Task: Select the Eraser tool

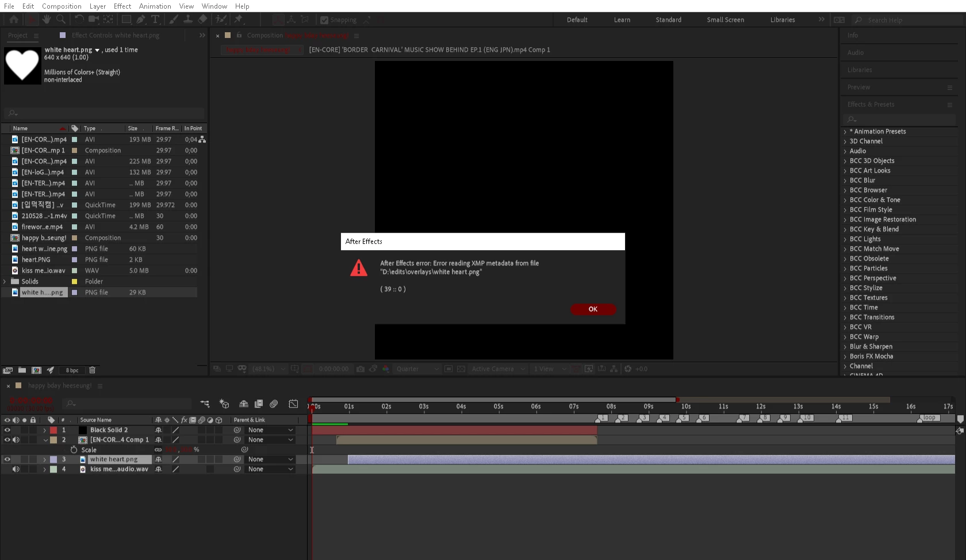Action: click(202, 20)
